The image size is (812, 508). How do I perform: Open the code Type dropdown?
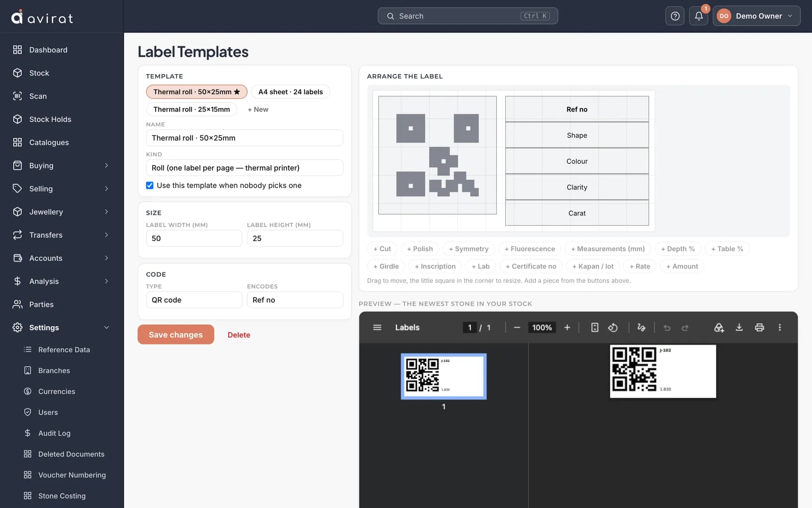click(194, 300)
